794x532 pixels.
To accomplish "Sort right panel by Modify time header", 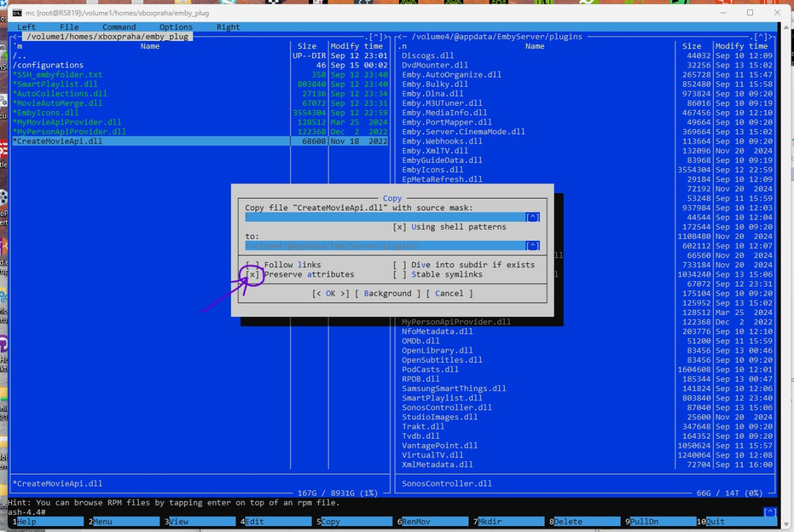I will (741, 46).
